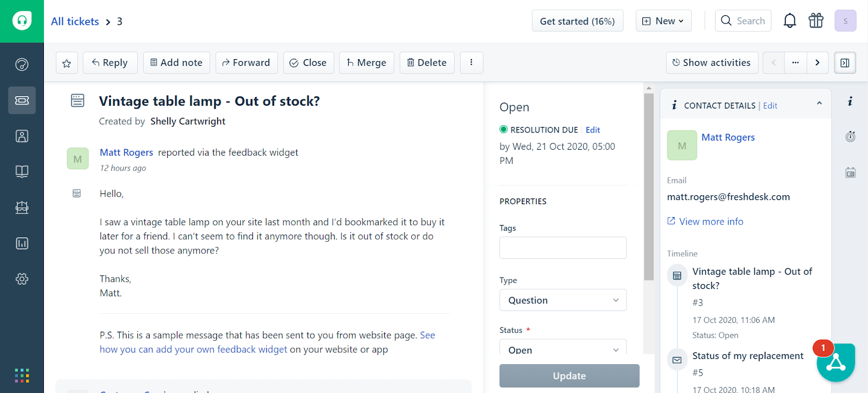Image resolution: width=868 pixels, height=393 pixels.
Task: Open the time tracking stopwatch icon
Action: (x=850, y=137)
